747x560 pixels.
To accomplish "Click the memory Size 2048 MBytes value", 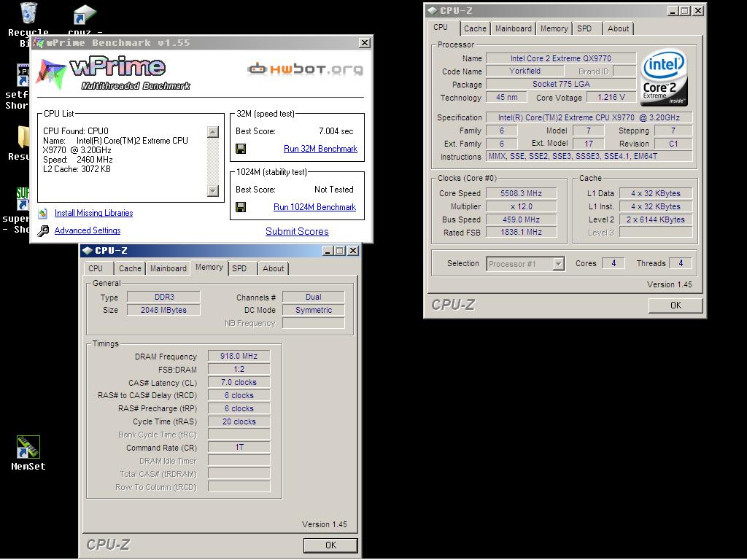I will (164, 310).
